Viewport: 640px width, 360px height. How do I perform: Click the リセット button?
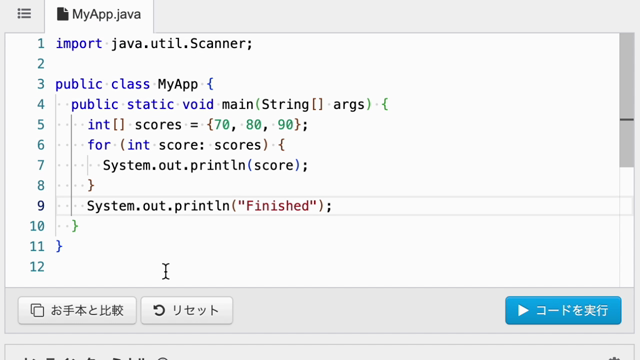pyautogui.click(x=187, y=310)
